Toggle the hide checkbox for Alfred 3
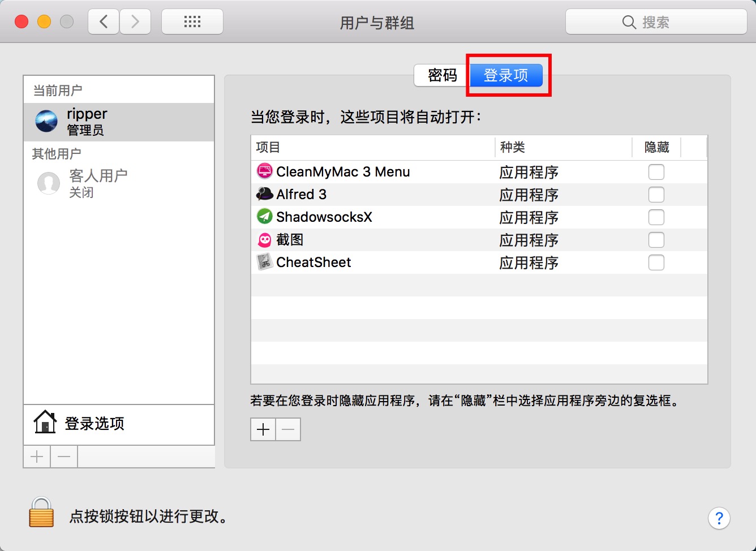 [656, 195]
